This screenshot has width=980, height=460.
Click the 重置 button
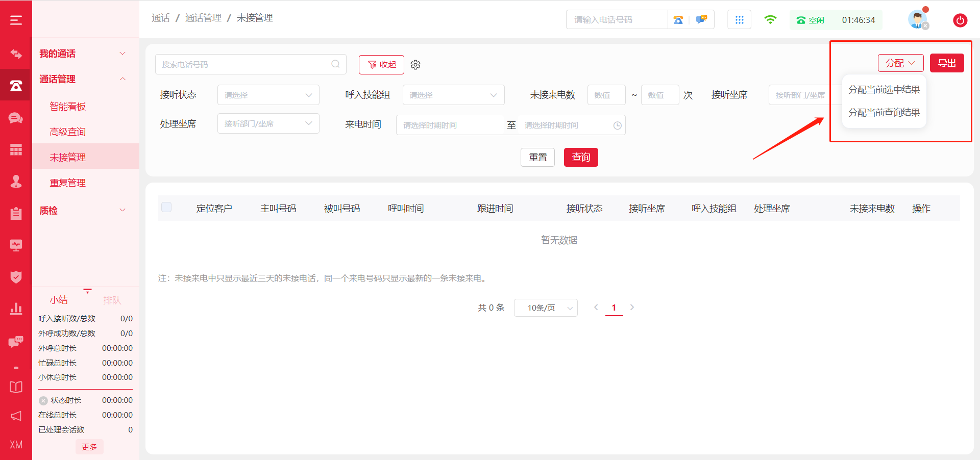(x=537, y=157)
